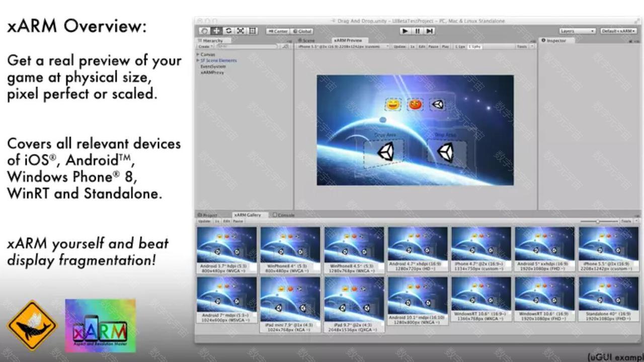Select the Rotate tool in Unity toolbar
Image resolution: width=644 pixels, height=362 pixels.
coord(228,31)
